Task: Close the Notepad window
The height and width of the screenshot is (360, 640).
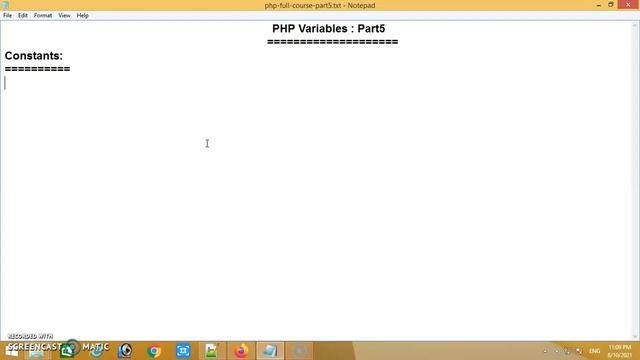Action: tap(628, 5)
